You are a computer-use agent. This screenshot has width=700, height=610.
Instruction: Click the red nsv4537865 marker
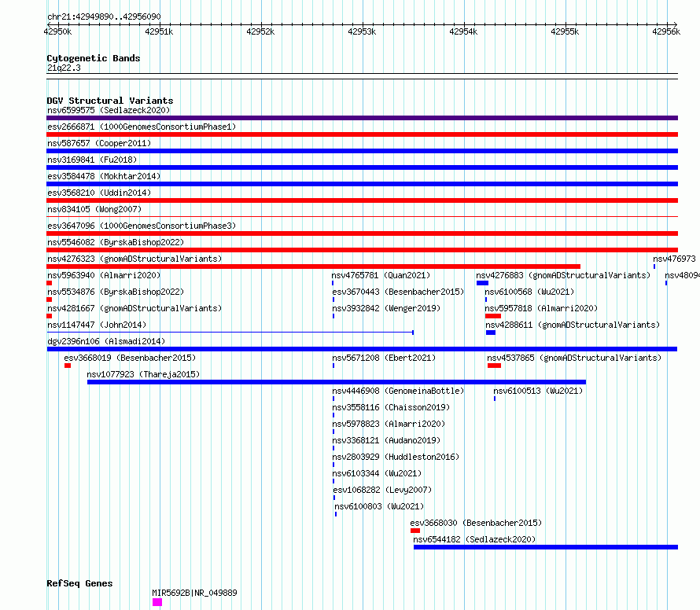494,366
